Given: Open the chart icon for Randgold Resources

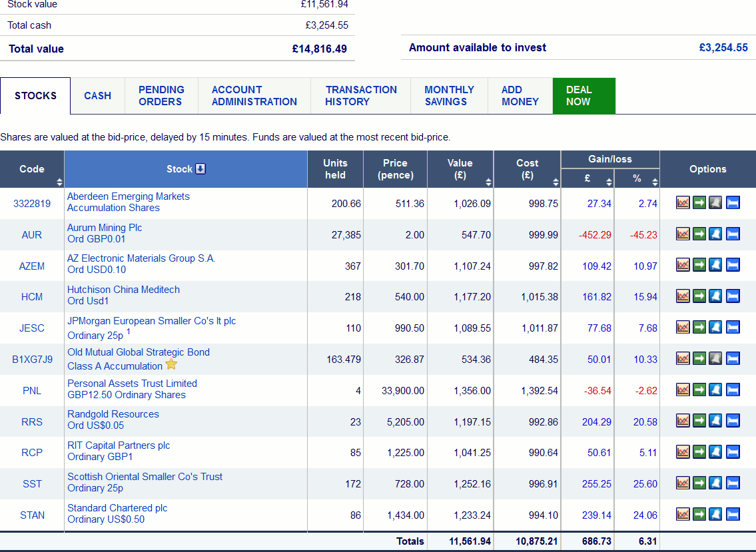Looking at the screenshot, I should tap(683, 421).
